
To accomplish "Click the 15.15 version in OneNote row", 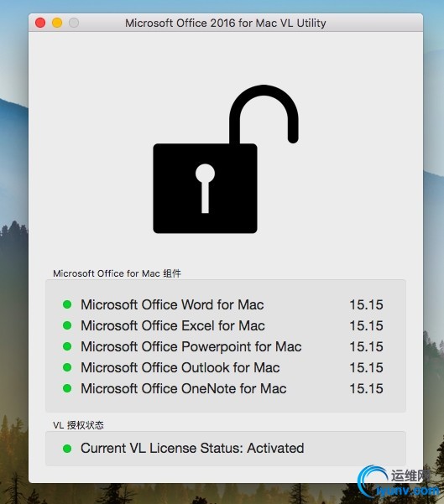I will pyautogui.click(x=367, y=388).
